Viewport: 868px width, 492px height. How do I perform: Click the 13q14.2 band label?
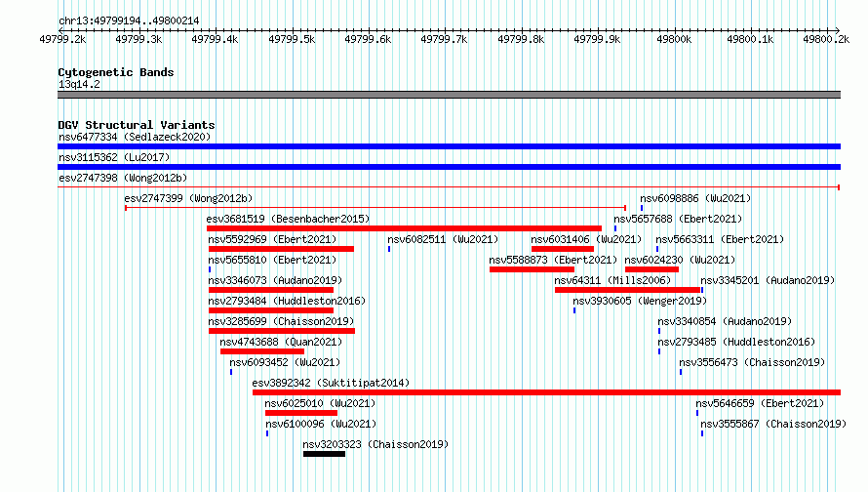point(79,84)
